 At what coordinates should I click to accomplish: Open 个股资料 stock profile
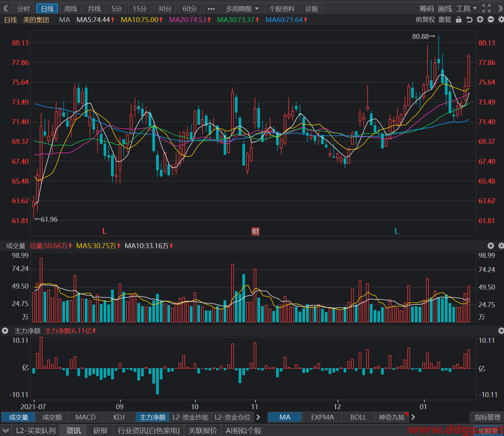point(282,9)
